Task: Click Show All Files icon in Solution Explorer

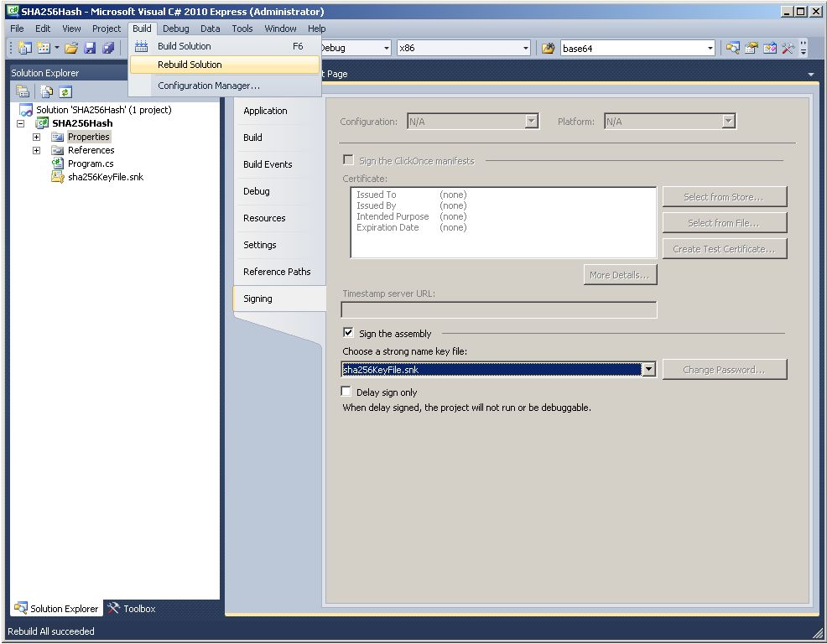Action: coord(47,91)
